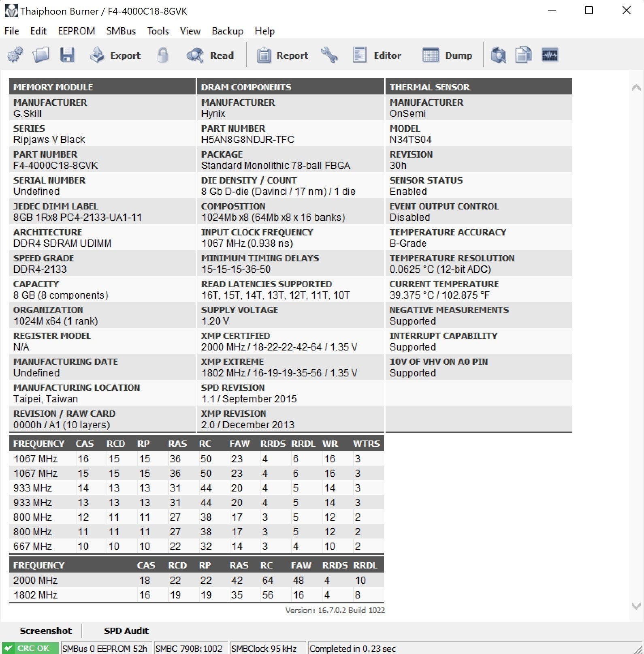Click the Dump grid icon
644x654 pixels.
431,55
